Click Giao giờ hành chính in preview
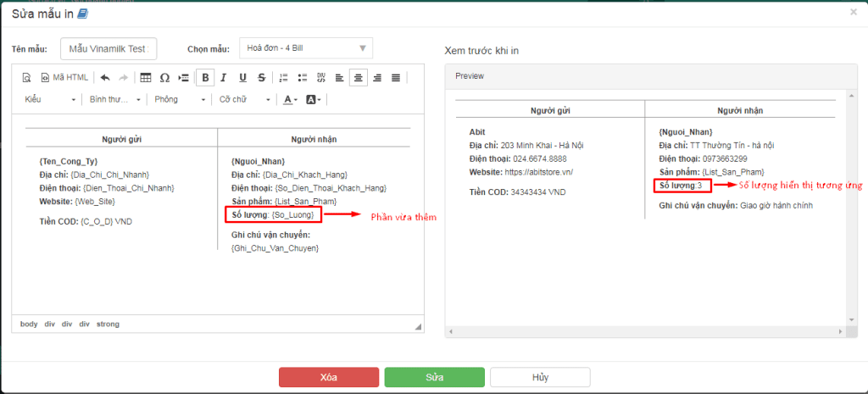Viewport: 868px width, 394px height. coord(778,205)
